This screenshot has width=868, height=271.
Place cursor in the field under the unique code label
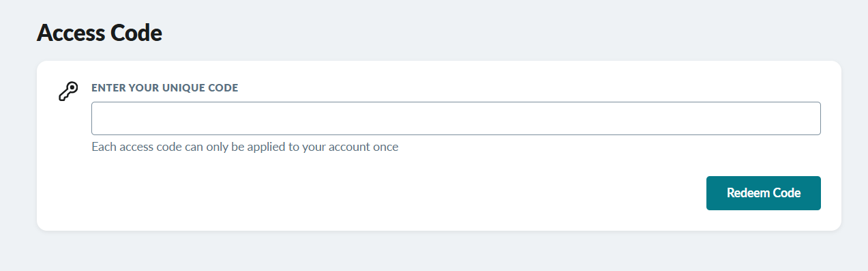(x=455, y=118)
